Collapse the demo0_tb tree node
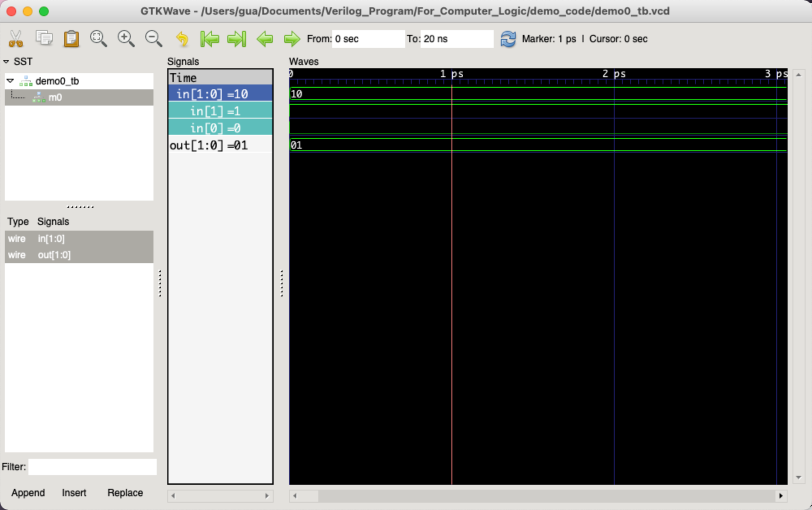Image resolution: width=812 pixels, height=510 pixels. pos(11,81)
